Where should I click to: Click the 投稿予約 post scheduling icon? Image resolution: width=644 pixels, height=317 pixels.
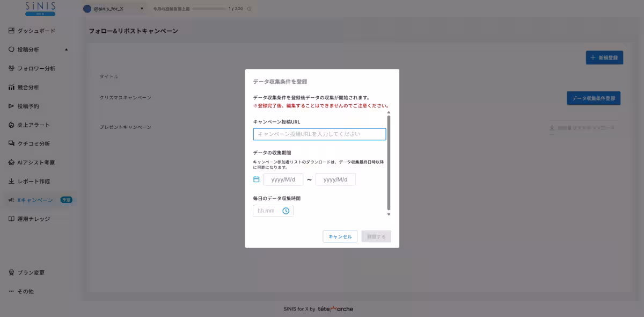click(x=11, y=106)
